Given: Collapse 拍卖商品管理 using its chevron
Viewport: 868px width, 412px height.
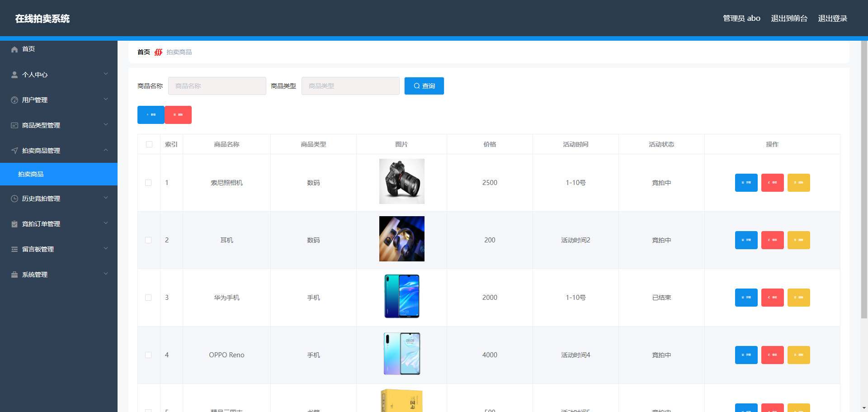Looking at the screenshot, I should click(106, 150).
